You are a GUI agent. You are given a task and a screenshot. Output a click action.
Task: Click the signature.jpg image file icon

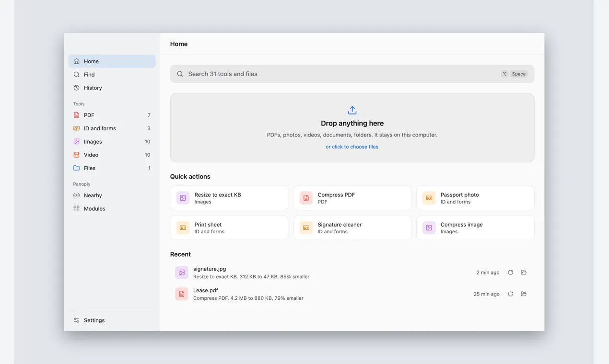(x=182, y=273)
